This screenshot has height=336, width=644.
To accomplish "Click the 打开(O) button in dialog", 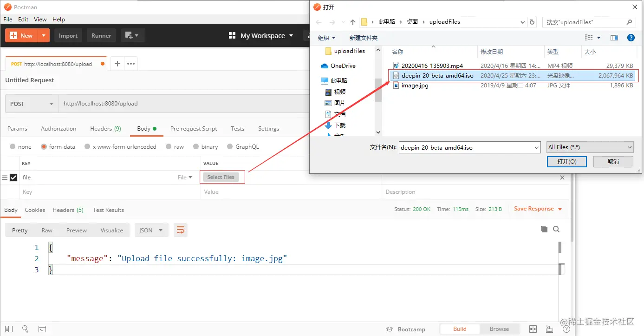I will coord(566,161).
